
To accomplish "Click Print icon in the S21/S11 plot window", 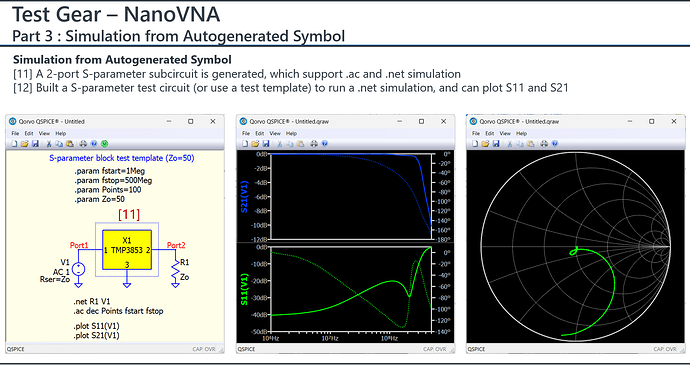I will [x=314, y=144].
